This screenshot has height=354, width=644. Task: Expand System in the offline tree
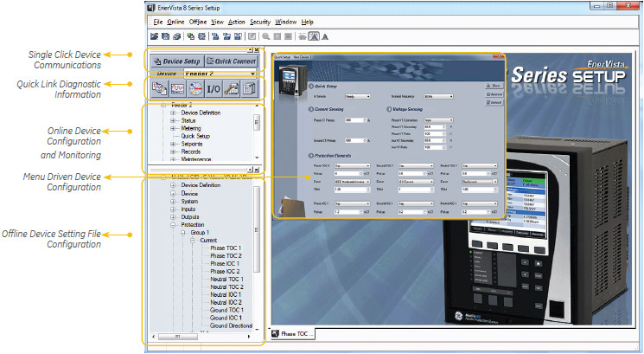tap(173, 202)
